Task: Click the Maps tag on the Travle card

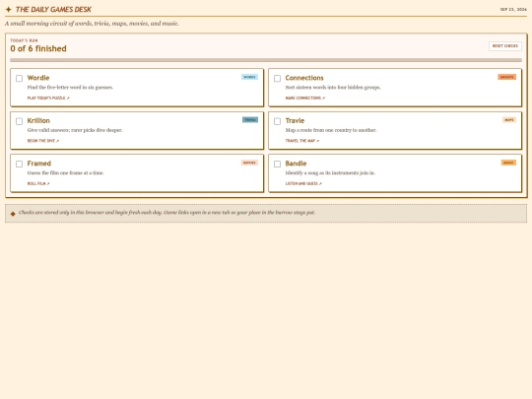Action: pyautogui.click(x=509, y=120)
